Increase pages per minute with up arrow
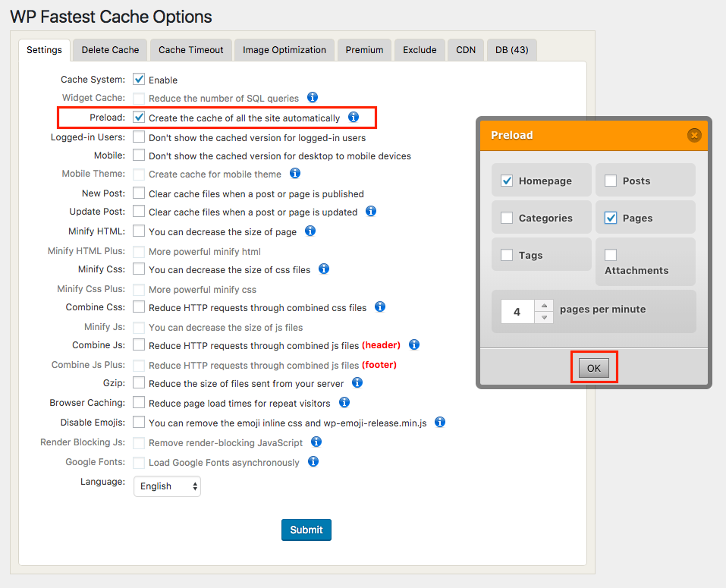 [x=544, y=306]
